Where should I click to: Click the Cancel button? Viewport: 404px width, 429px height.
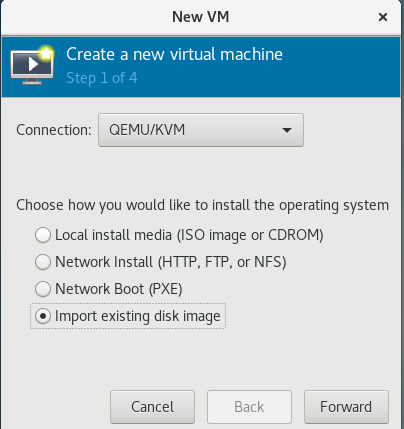[152, 407]
